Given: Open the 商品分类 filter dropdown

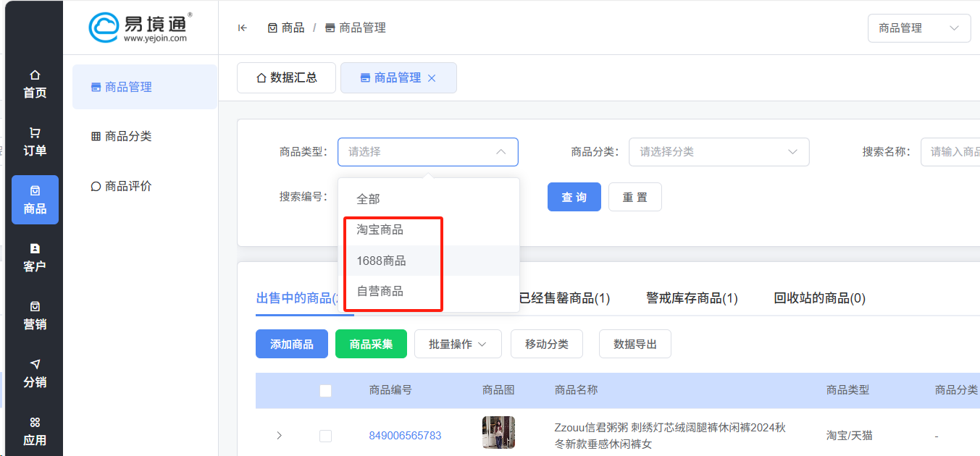Looking at the screenshot, I should [x=719, y=152].
